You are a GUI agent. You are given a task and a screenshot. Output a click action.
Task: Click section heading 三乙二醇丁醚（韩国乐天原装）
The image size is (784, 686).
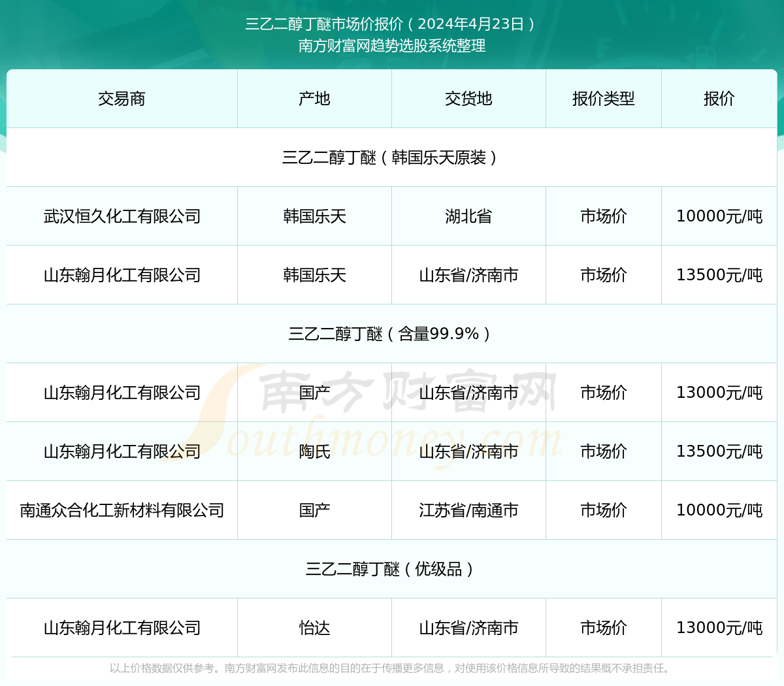click(392, 157)
